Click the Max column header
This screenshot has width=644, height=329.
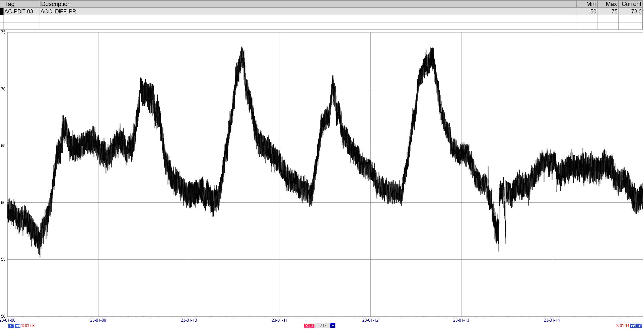pos(607,4)
